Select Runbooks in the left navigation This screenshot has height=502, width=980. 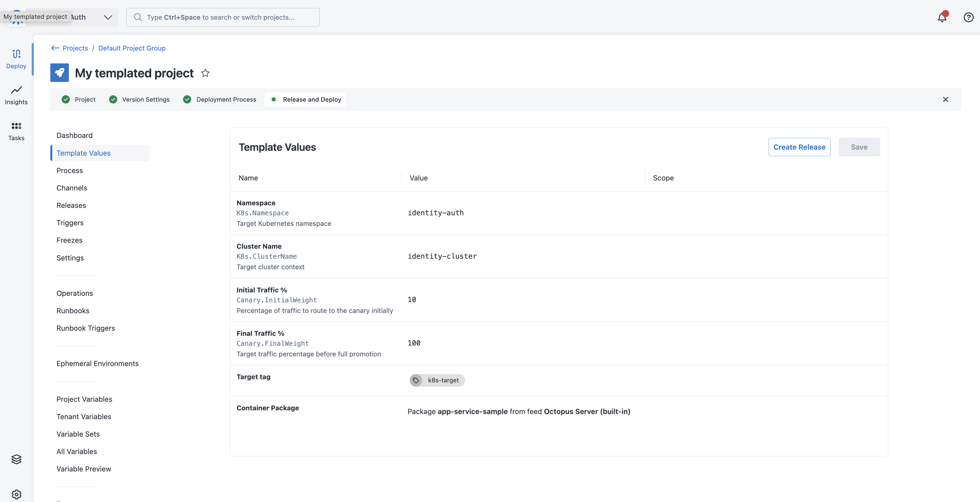(x=73, y=311)
